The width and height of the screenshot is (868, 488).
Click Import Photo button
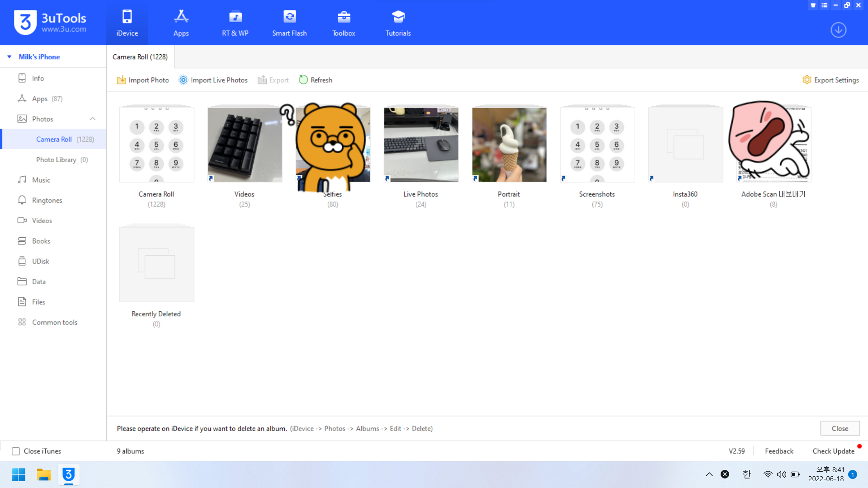point(143,80)
